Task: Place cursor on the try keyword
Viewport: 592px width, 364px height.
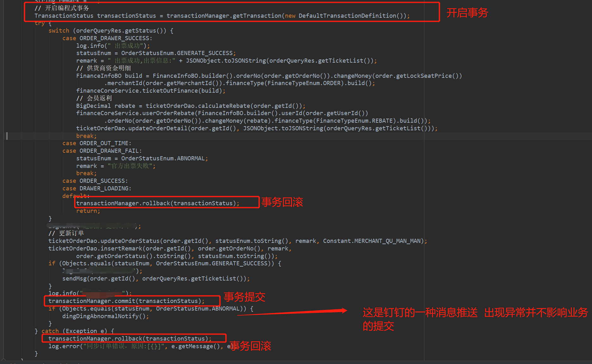Action: [39, 23]
